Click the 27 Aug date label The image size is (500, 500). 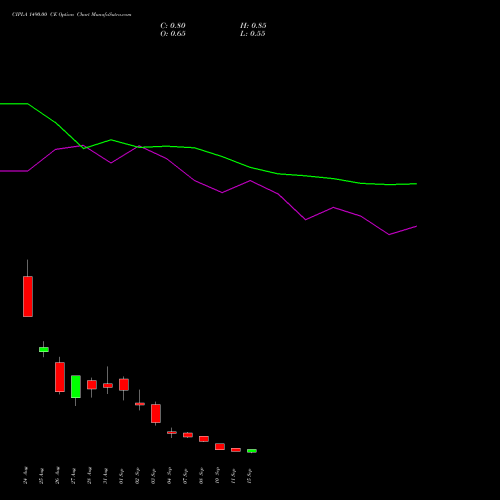pos(74,476)
